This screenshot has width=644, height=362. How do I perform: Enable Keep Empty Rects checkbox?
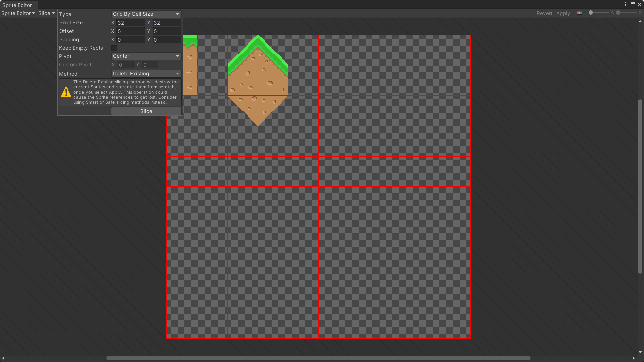point(114,48)
